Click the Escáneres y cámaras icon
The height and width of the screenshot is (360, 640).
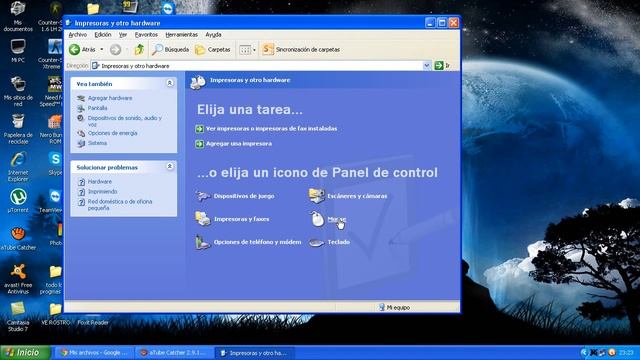pos(316,196)
